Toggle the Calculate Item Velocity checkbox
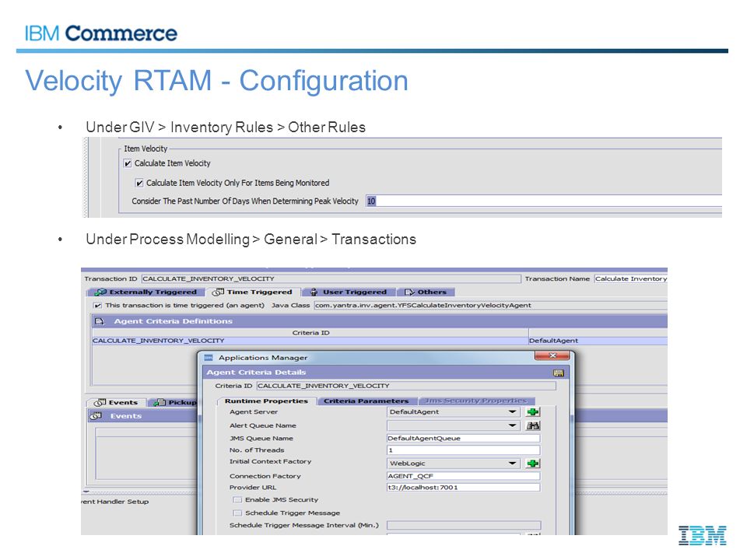The width and height of the screenshot is (747, 560). point(128,163)
